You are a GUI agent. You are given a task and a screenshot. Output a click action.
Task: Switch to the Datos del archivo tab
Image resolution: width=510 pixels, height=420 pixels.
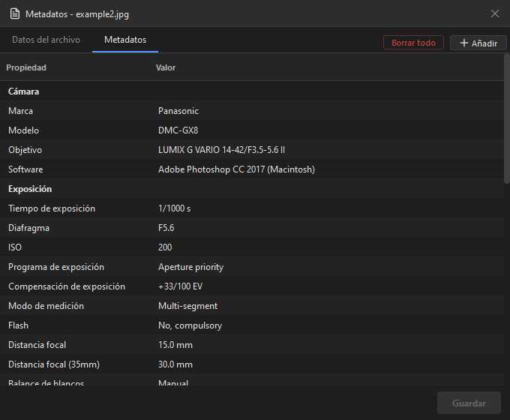pos(46,40)
